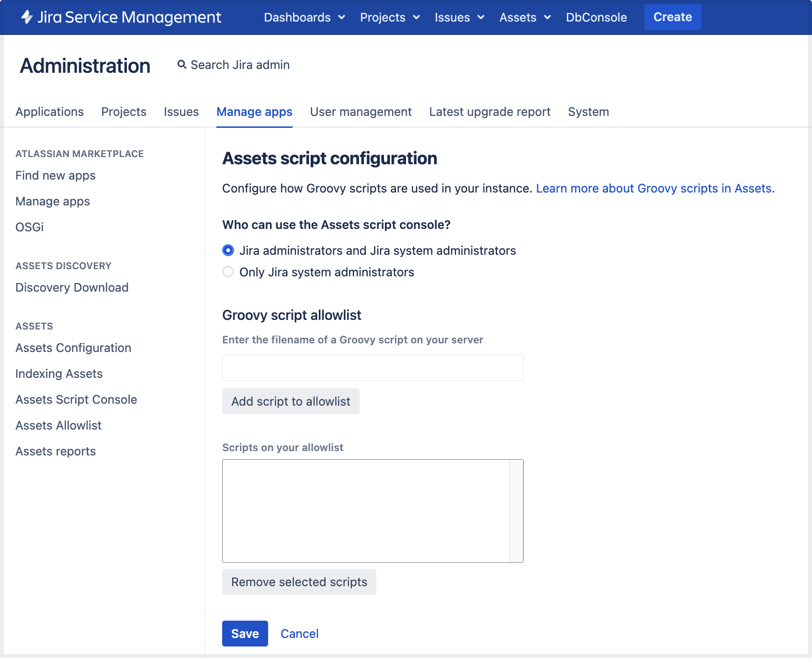
Task: Expand the Assets dropdown in top navigation
Action: 525,17
